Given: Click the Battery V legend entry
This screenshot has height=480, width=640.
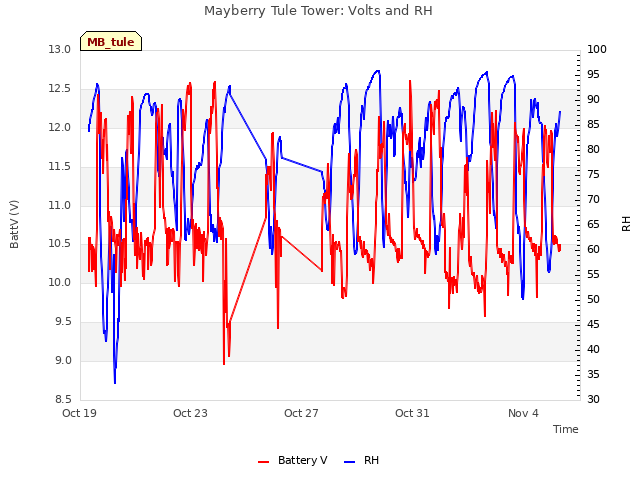Looking at the screenshot, I should tap(293, 460).
